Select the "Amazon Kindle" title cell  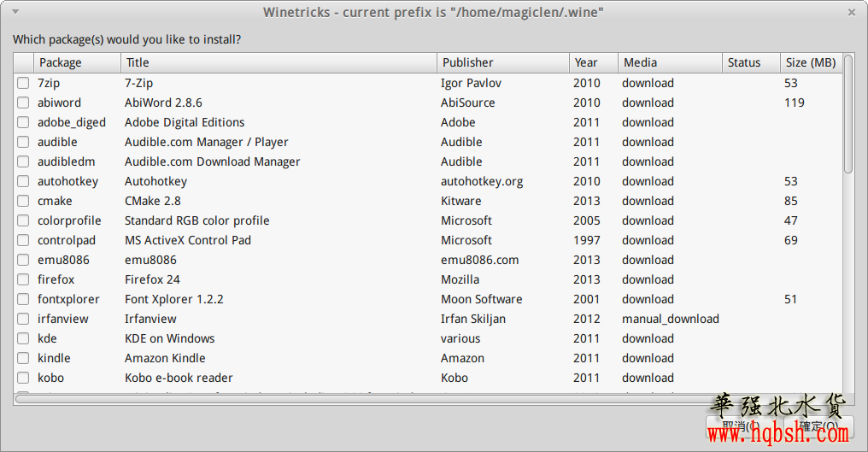[165, 358]
